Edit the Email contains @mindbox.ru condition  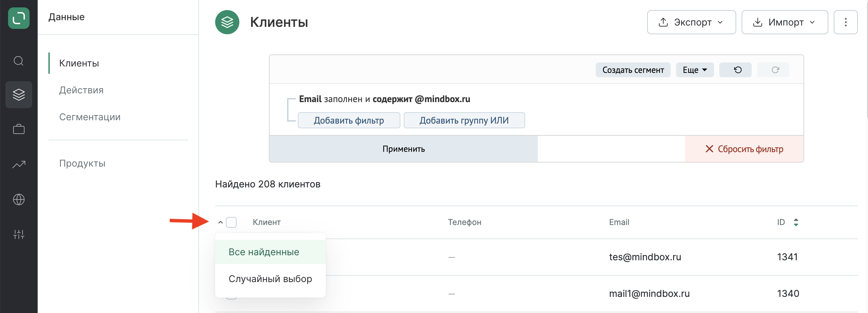click(x=384, y=99)
